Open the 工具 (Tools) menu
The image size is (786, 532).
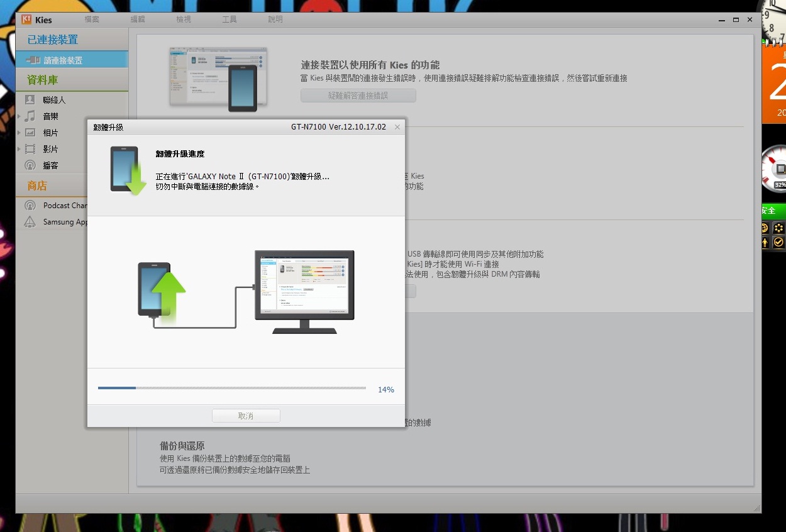230,19
